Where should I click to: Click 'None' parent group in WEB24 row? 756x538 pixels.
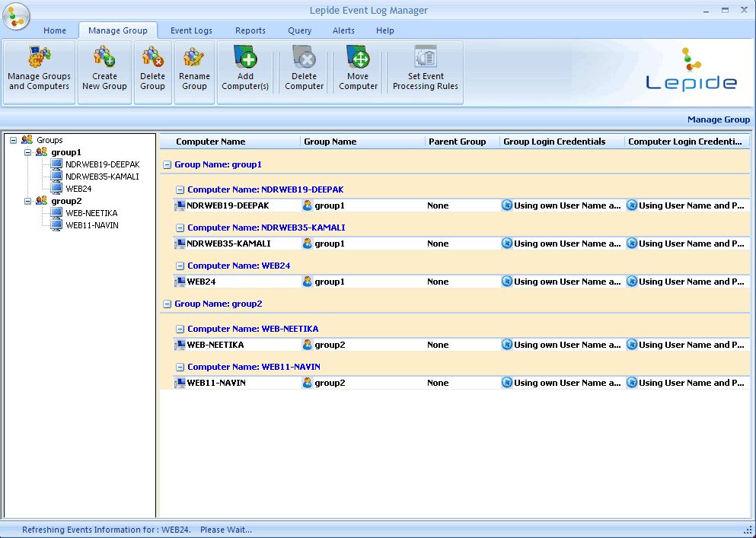[438, 282]
